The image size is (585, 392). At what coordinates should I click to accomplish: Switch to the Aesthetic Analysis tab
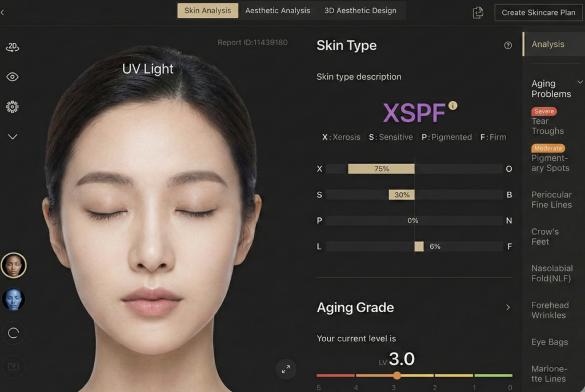coord(278,11)
